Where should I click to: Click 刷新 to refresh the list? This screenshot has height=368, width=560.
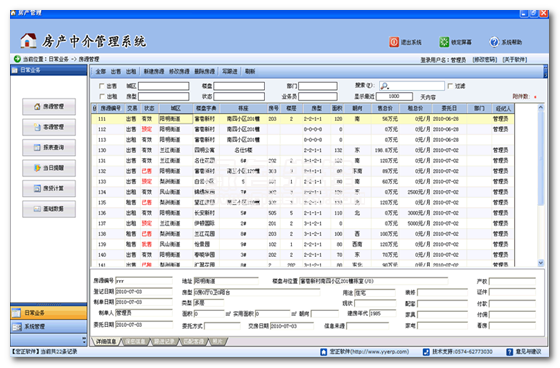(250, 71)
